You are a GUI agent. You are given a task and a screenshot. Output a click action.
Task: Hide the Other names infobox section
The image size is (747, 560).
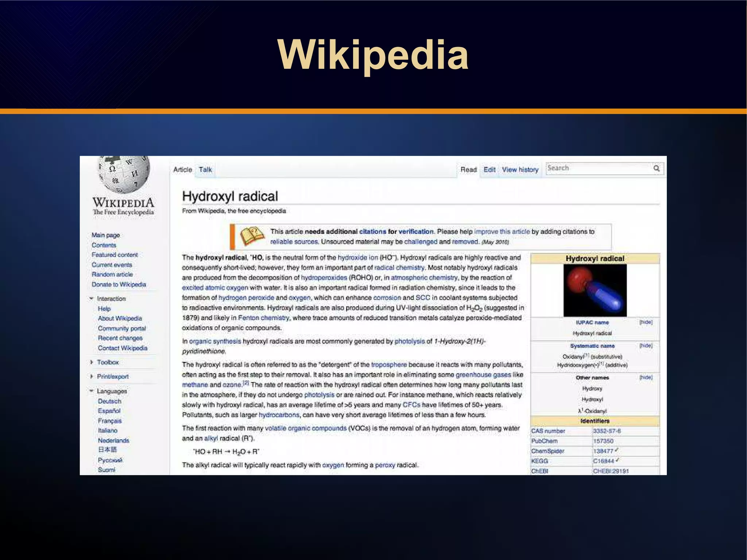coord(646,377)
